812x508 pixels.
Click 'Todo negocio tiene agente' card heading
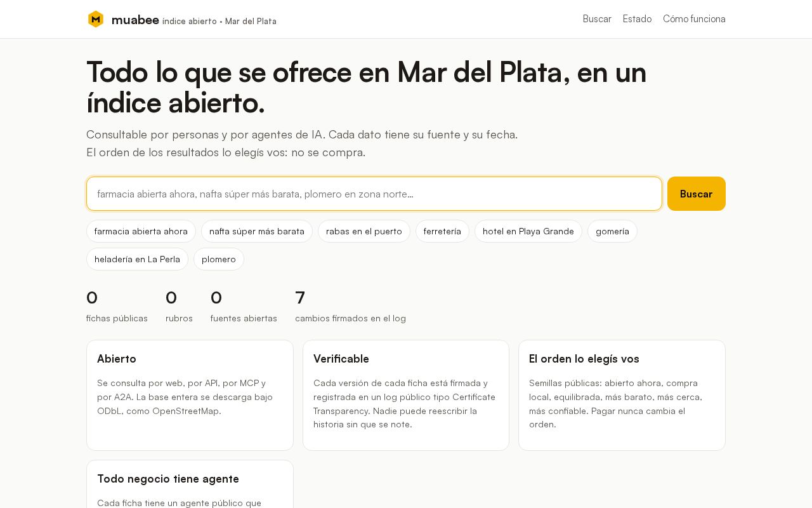(168, 479)
